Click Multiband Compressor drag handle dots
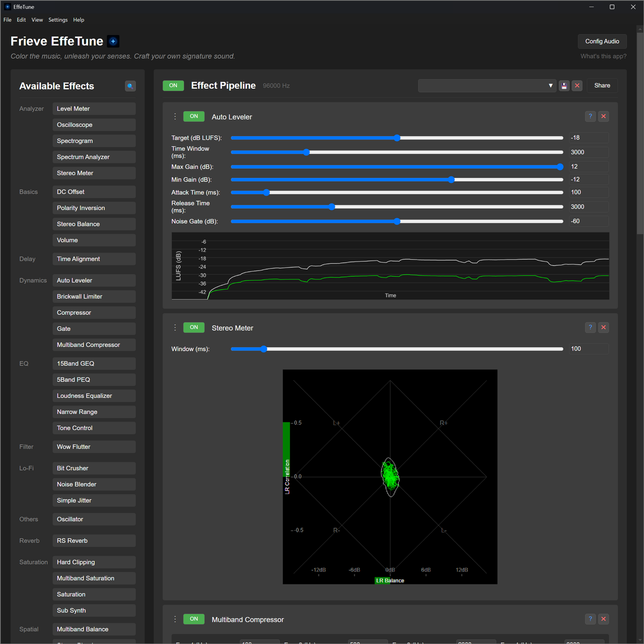The height and width of the screenshot is (644, 644). click(175, 619)
